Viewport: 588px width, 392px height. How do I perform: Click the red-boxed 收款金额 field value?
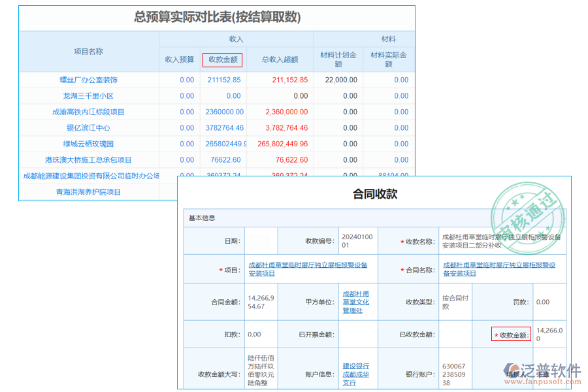click(547, 333)
